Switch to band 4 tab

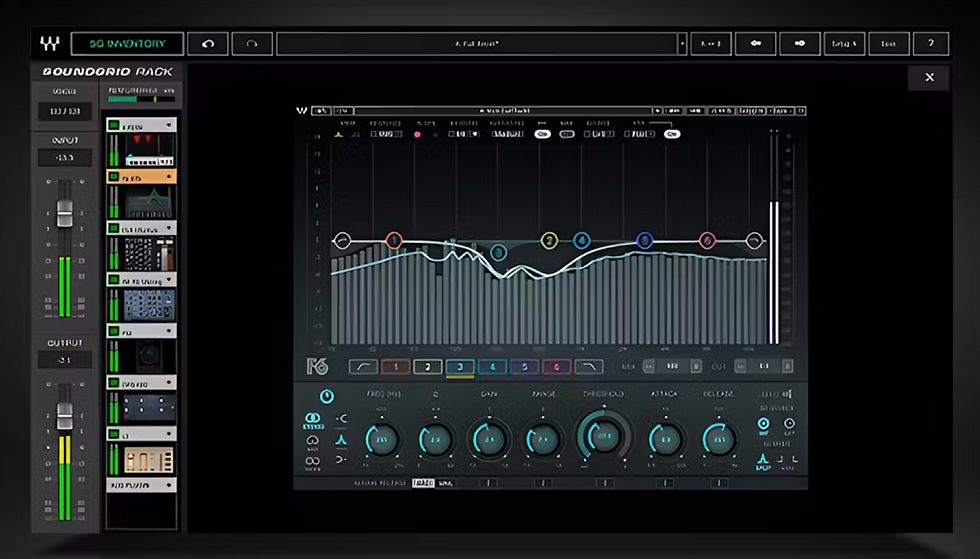(492, 367)
